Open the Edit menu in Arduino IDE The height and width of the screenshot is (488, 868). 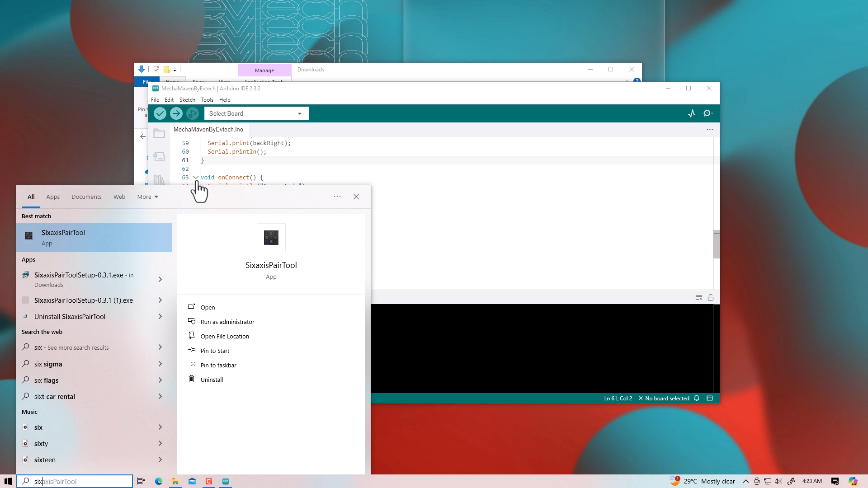point(169,100)
